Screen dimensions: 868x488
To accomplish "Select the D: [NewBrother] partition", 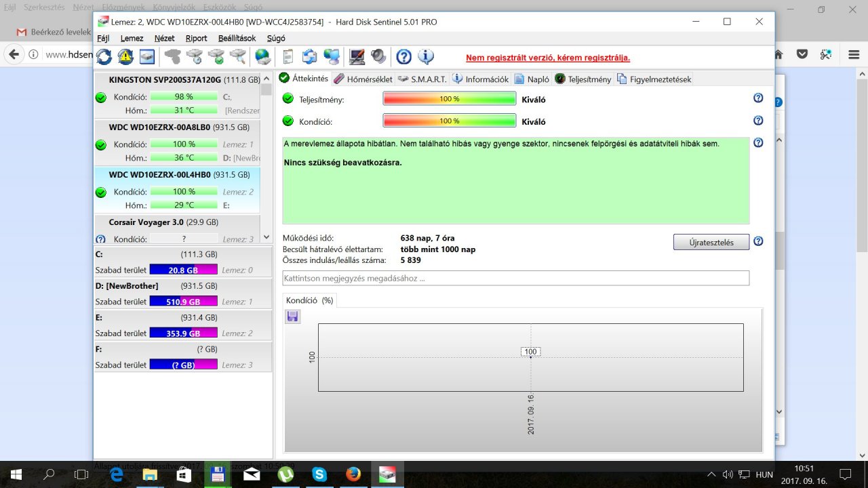I will point(183,293).
